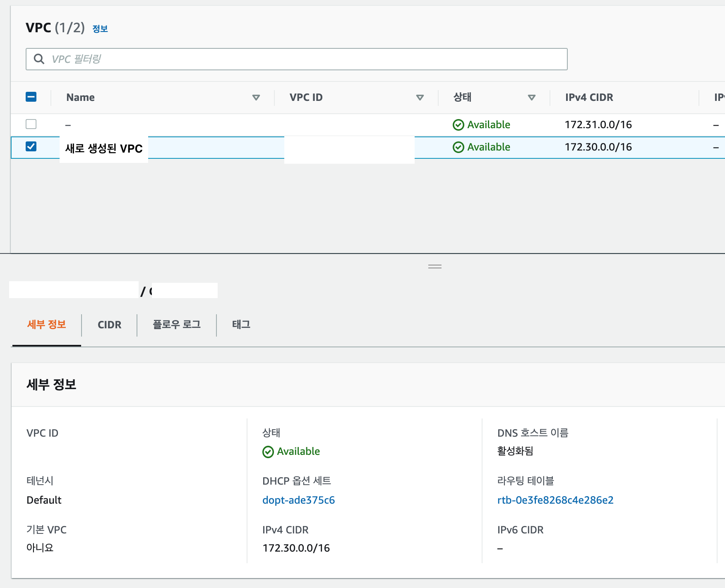Image resolution: width=725 pixels, height=588 pixels.
Task: Click the details panel Available status icon
Action: [268, 452]
